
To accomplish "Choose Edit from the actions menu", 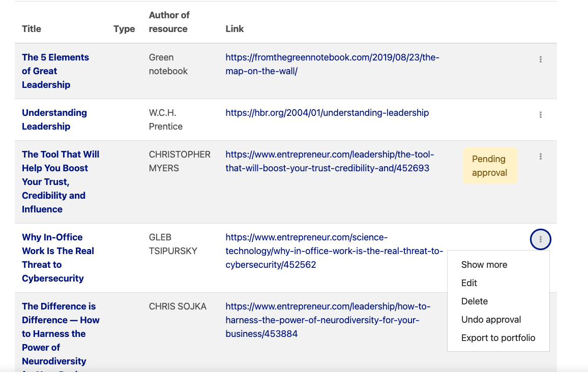I will [x=469, y=283].
